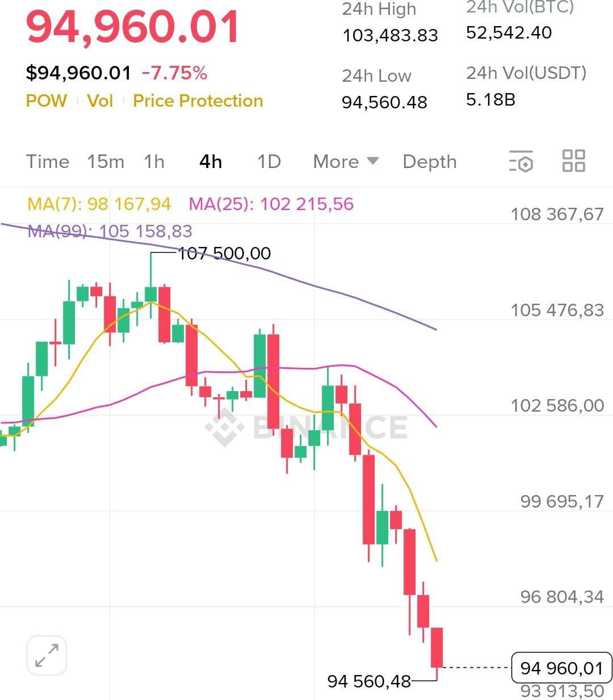Screen dimensions: 613x700
Task: Switch to the 15m interval
Action: tap(106, 162)
